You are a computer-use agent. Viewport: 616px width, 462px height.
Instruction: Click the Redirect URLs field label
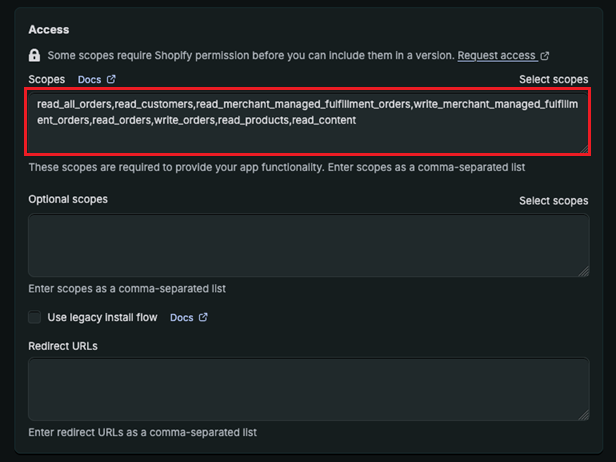tap(63, 346)
